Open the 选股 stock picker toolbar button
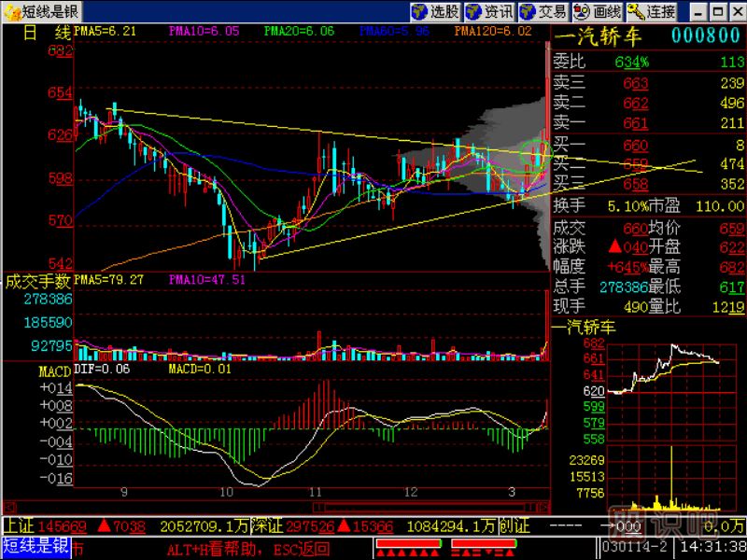This screenshot has width=747, height=560. [436, 11]
